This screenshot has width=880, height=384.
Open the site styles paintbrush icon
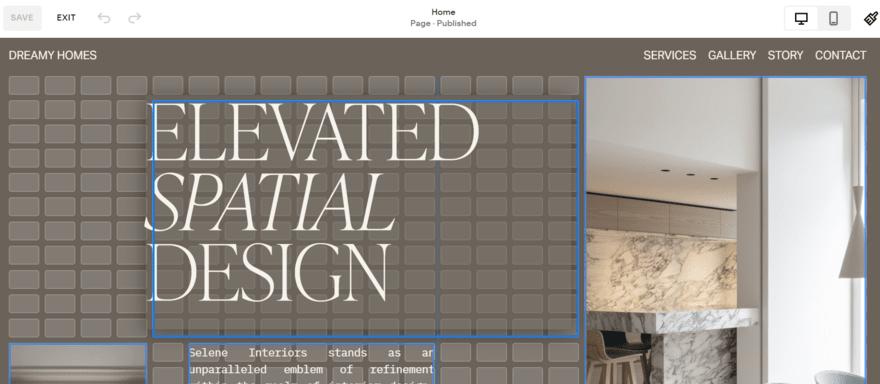click(x=870, y=19)
